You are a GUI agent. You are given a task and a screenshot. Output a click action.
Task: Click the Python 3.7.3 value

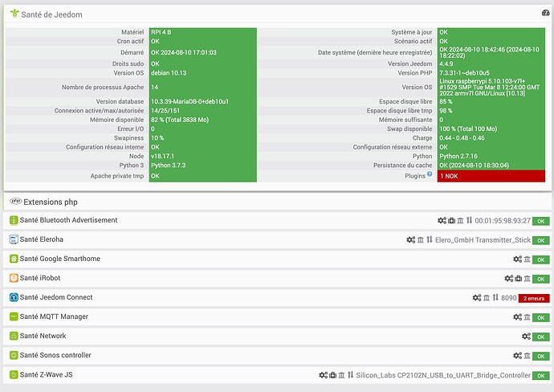[168, 165]
